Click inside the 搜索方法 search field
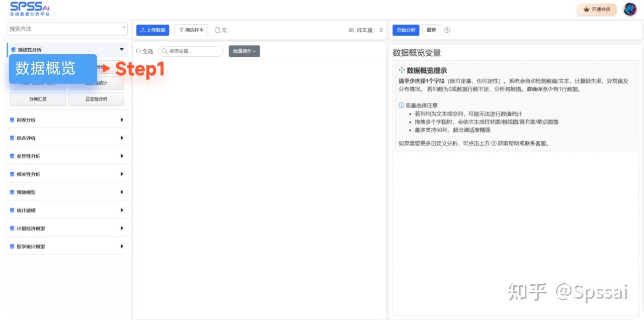 point(60,29)
